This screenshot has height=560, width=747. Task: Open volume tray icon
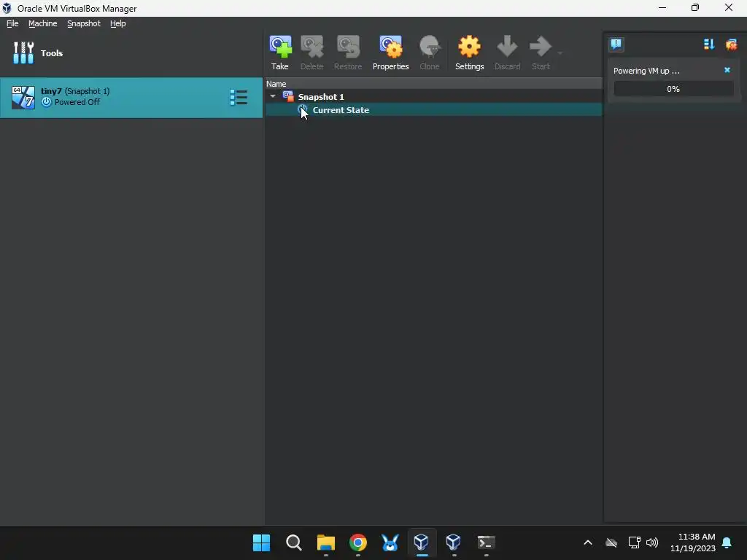click(x=652, y=542)
